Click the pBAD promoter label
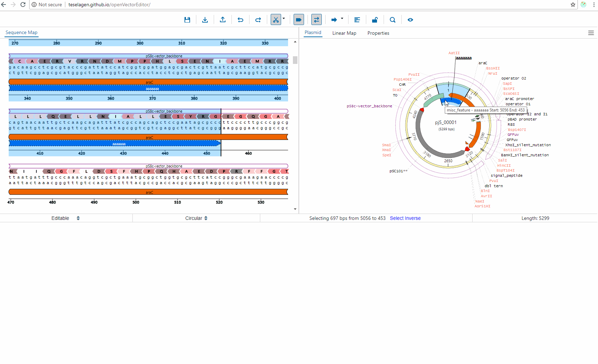Image resolution: width=598 pixels, height=364 pixels. click(x=522, y=119)
